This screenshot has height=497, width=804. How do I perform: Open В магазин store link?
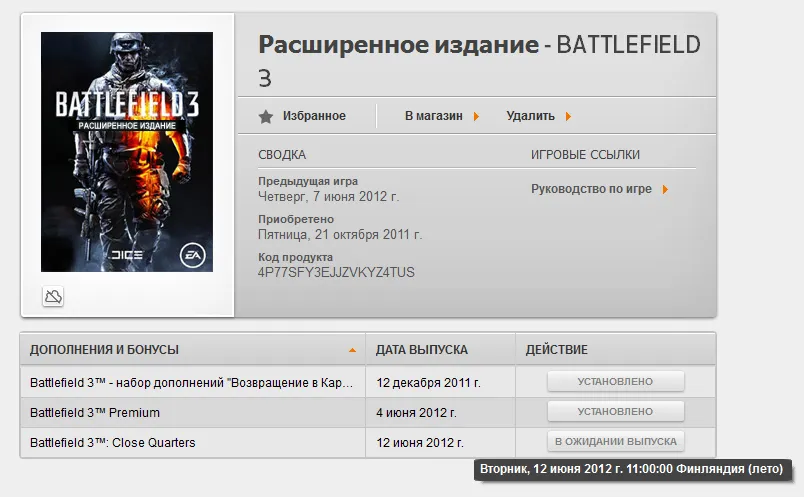[x=433, y=116]
